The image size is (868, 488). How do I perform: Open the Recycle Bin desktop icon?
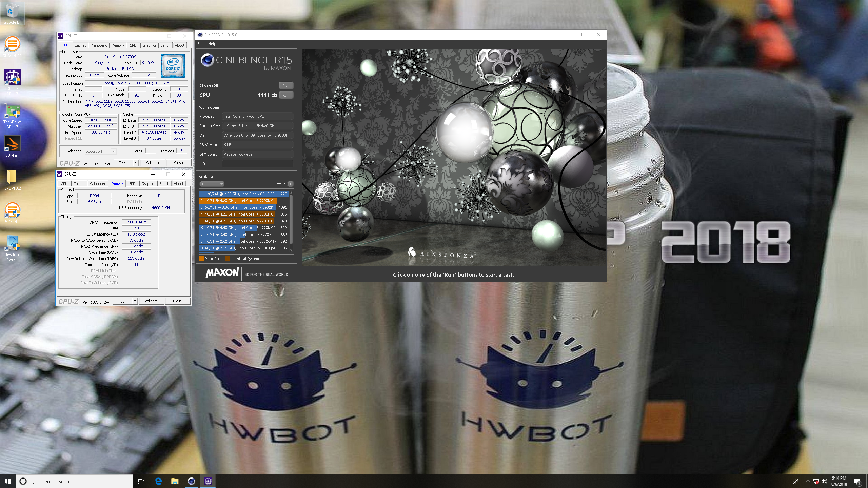coord(12,14)
